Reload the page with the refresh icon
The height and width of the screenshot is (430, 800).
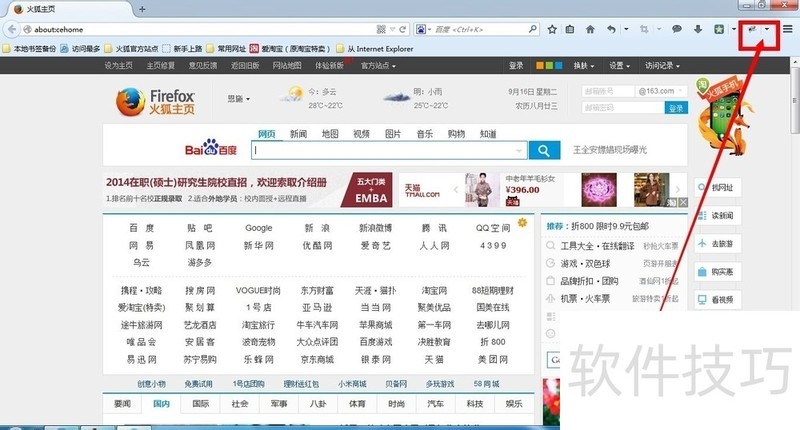click(x=403, y=29)
